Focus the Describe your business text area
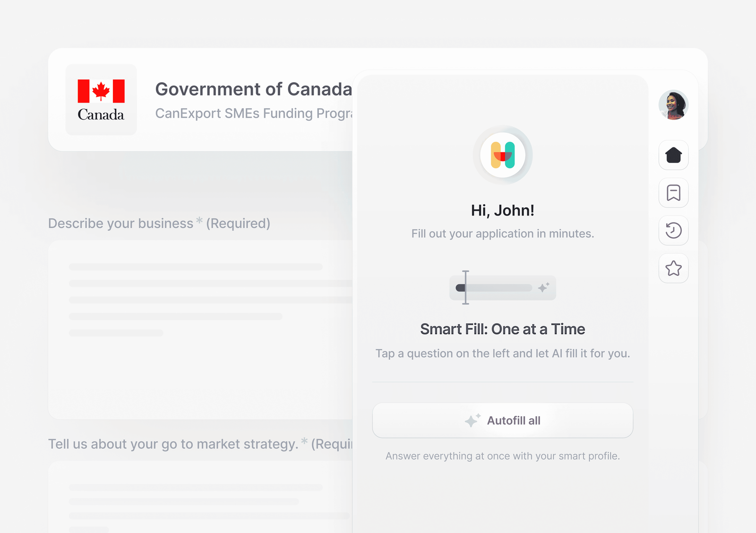Viewport: 756px width, 533px height. (201, 330)
